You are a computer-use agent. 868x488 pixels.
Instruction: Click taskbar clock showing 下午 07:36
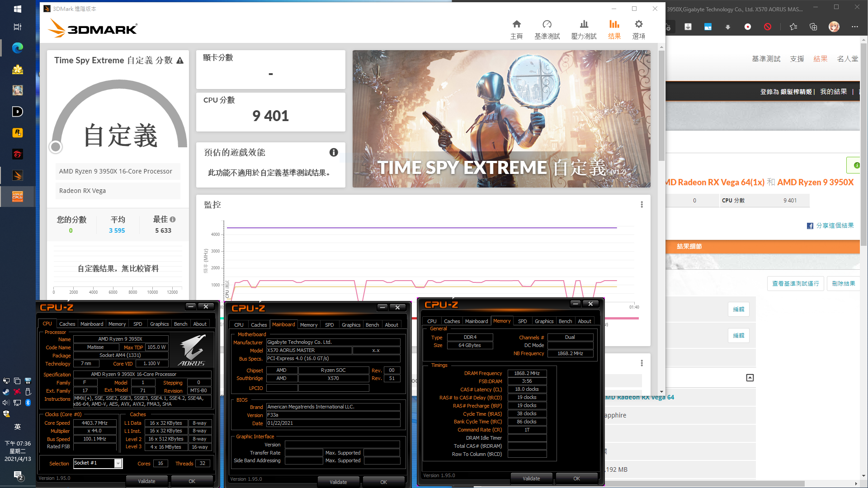[18, 451]
